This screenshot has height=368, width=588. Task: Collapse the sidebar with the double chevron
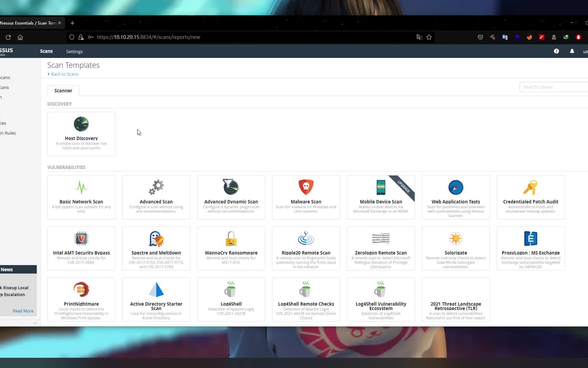35,323
